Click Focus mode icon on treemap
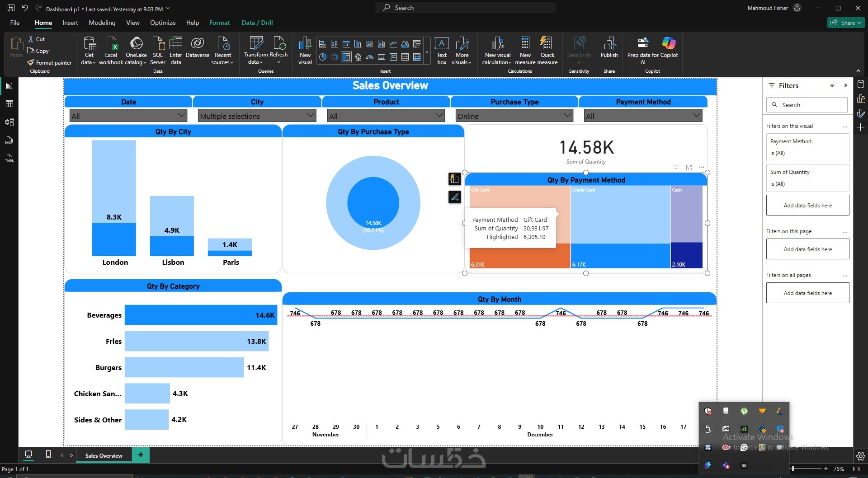 click(x=689, y=167)
